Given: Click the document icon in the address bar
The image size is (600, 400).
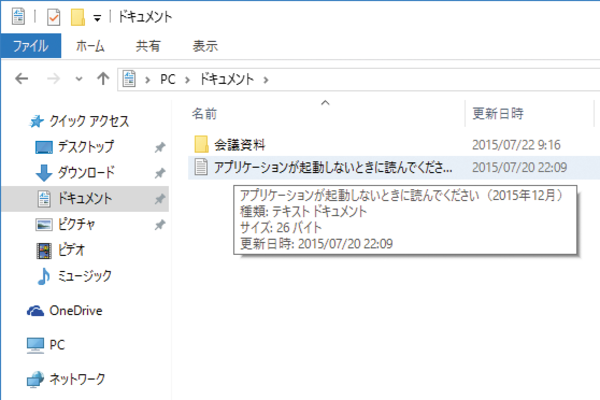Looking at the screenshot, I should coord(129,79).
